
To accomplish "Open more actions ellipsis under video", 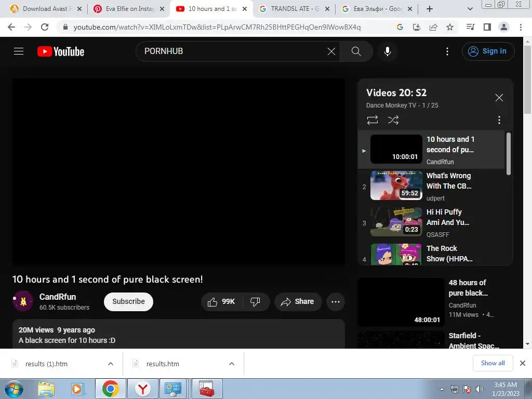I will point(336,302).
